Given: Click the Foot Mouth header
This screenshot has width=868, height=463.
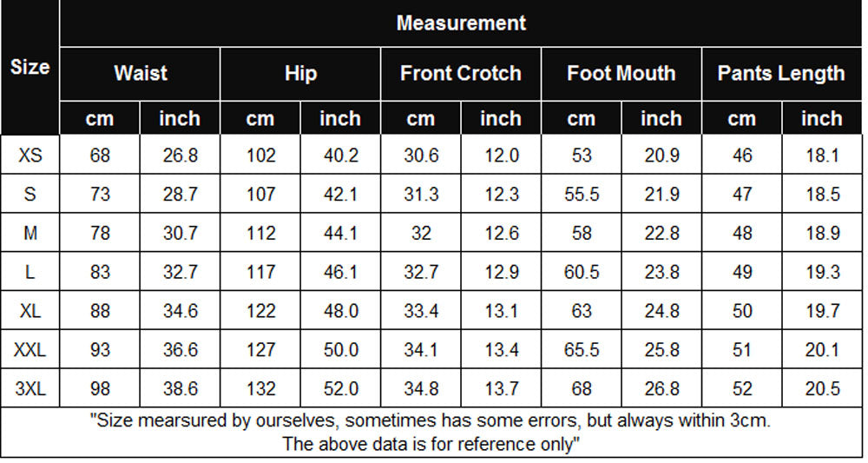Looking at the screenshot, I should point(621,74).
